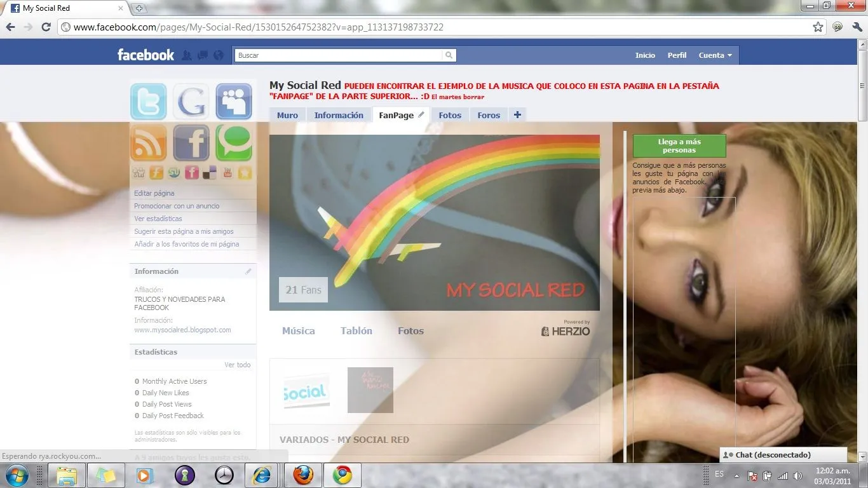
Task: Open Ver estadísticas link
Action: 158,219
